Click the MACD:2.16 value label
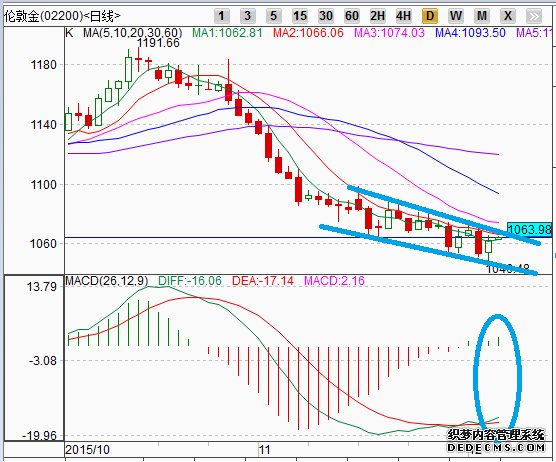Image resolution: width=556 pixels, height=462 pixels. 334,281
